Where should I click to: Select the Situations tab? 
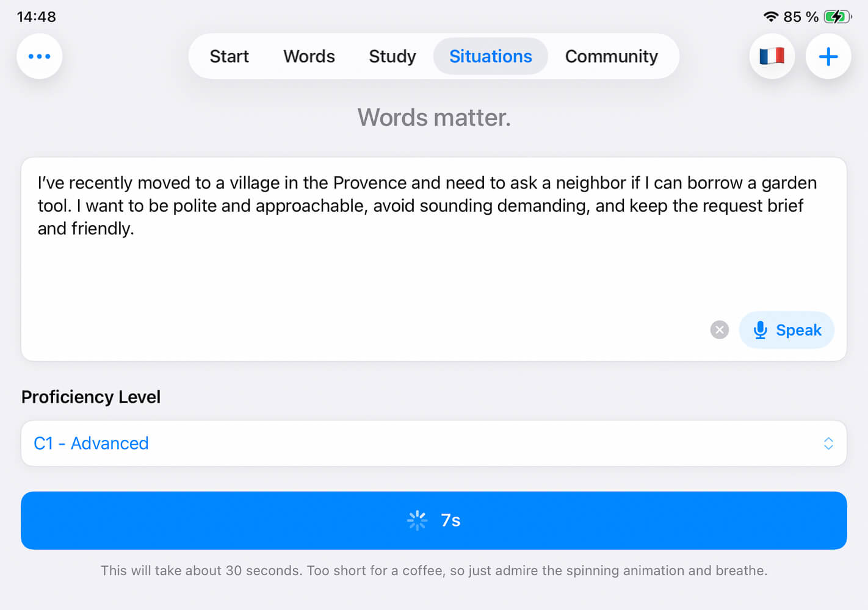tap(490, 56)
